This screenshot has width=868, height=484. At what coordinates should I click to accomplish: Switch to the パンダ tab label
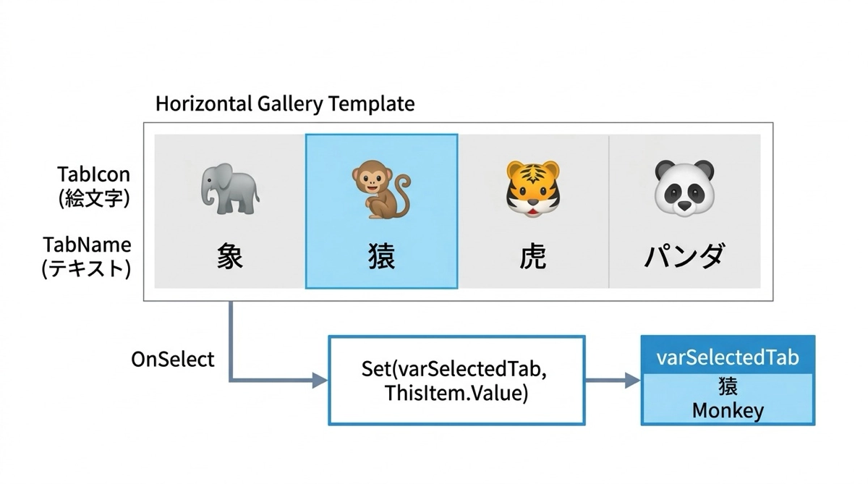(684, 258)
